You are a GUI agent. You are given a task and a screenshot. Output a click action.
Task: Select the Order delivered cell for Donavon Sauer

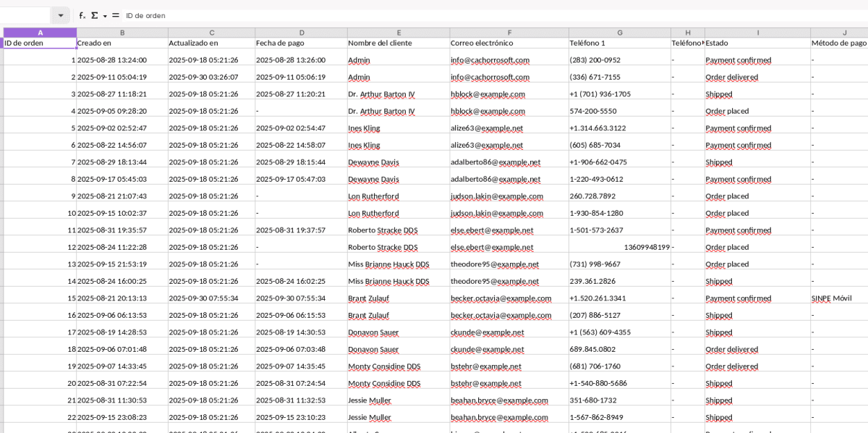pyautogui.click(x=735, y=349)
